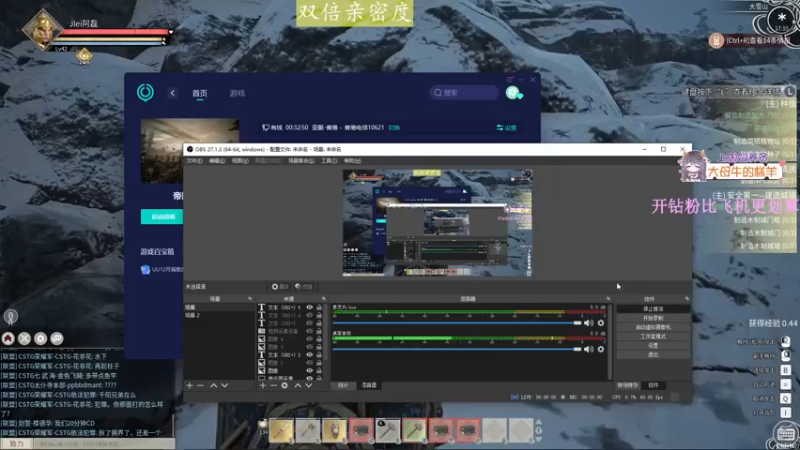Click the UU accelerator logo icon
This screenshot has width=800, height=450.
(145, 92)
